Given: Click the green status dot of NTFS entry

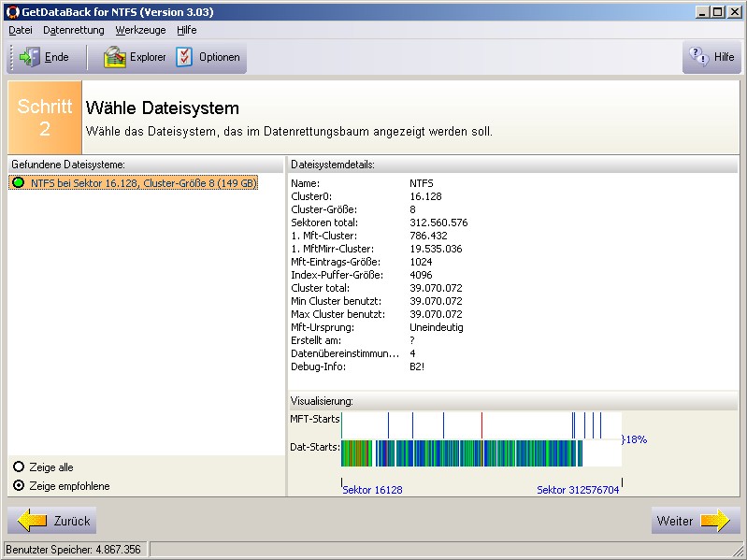Looking at the screenshot, I should (19, 182).
